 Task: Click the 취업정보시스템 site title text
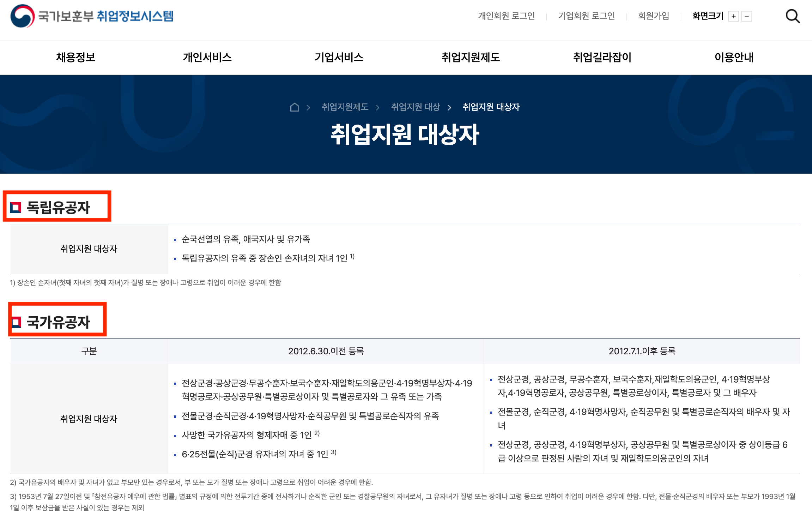pos(135,16)
